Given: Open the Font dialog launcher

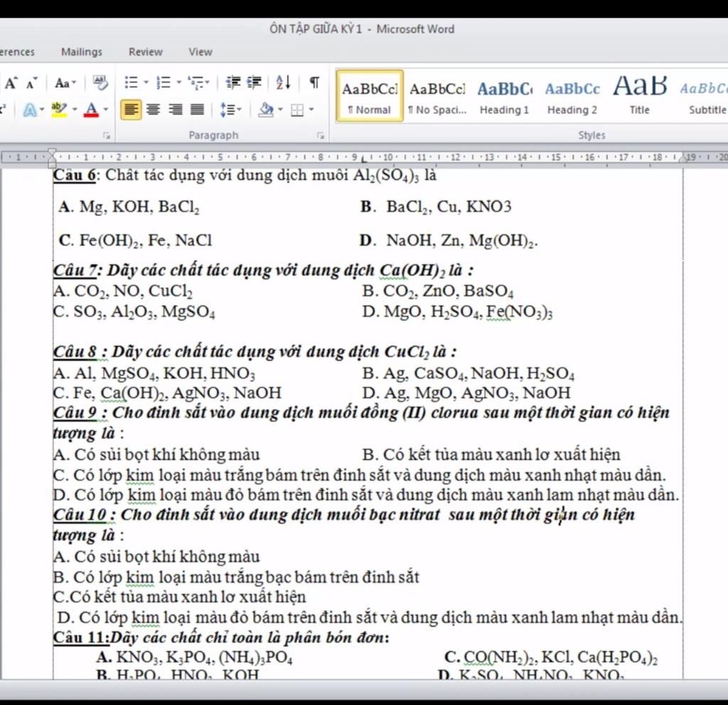Looking at the screenshot, I should (x=107, y=136).
